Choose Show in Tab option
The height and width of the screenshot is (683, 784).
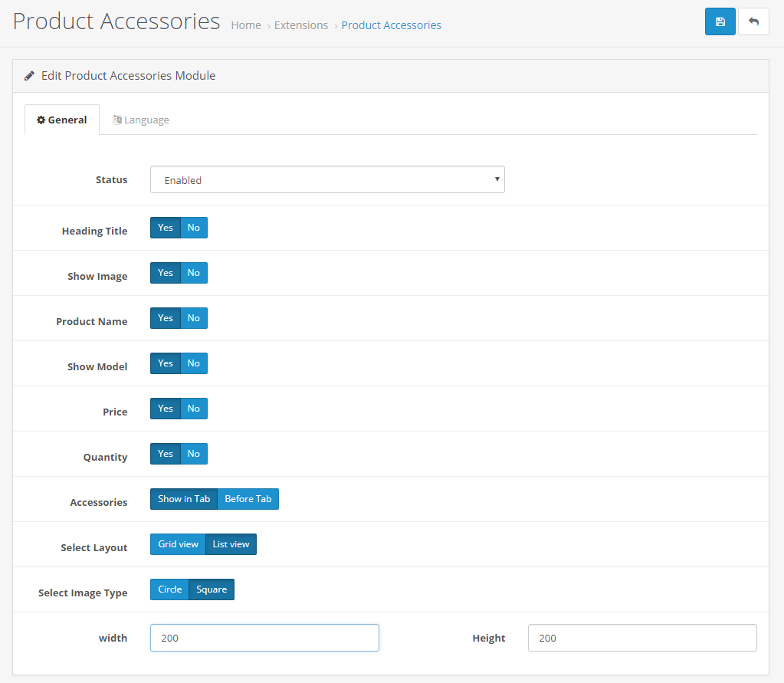pyautogui.click(x=184, y=499)
